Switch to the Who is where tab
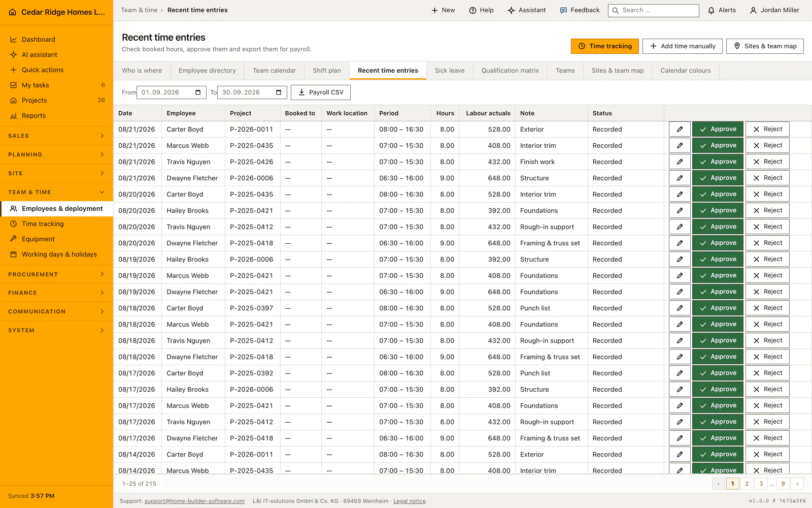812x508 pixels. pyautogui.click(x=142, y=71)
